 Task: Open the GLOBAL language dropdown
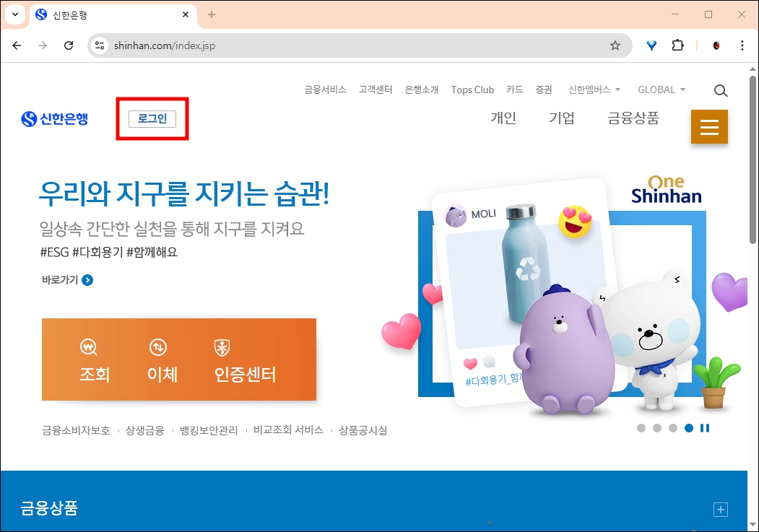(661, 90)
